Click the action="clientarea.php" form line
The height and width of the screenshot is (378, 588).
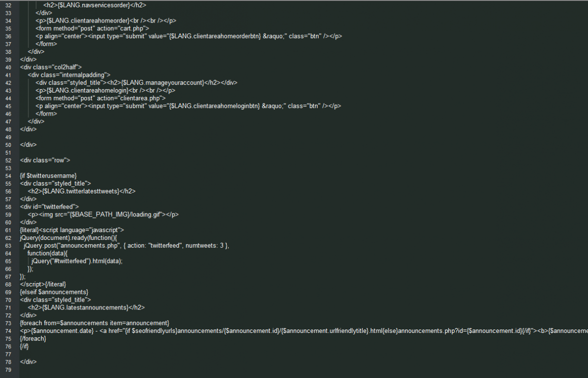[x=100, y=98]
